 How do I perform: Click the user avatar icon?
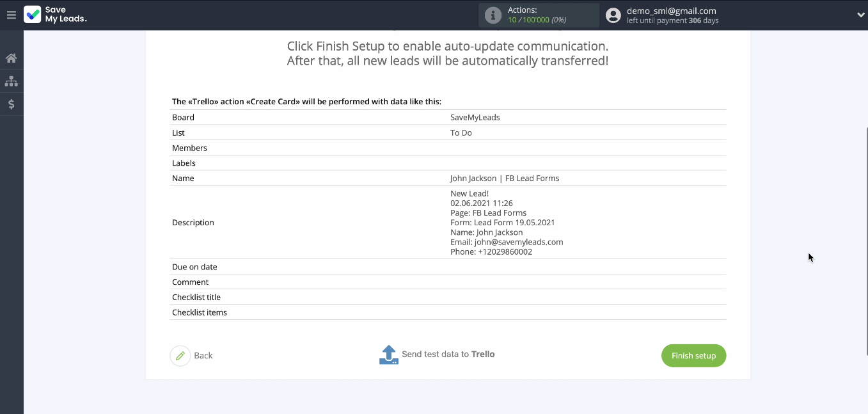coord(613,15)
